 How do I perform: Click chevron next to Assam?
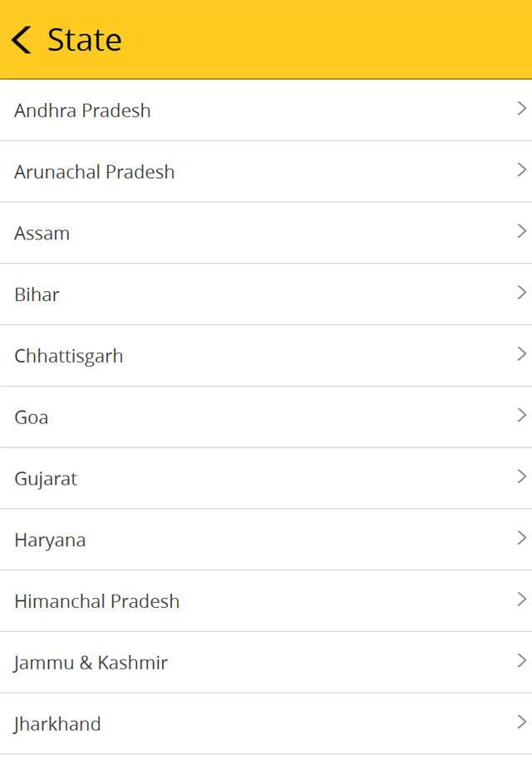coord(521,231)
